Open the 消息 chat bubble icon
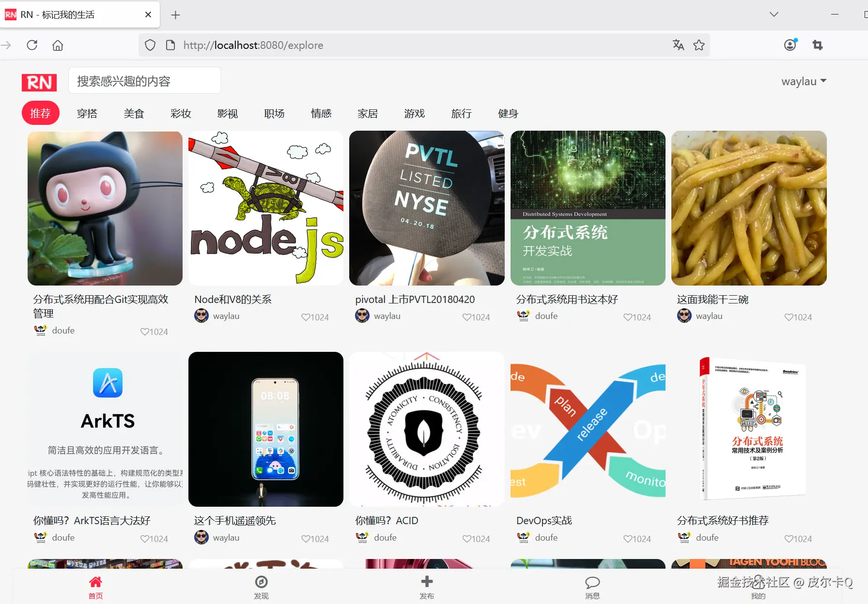This screenshot has height=604, width=868. point(592,582)
